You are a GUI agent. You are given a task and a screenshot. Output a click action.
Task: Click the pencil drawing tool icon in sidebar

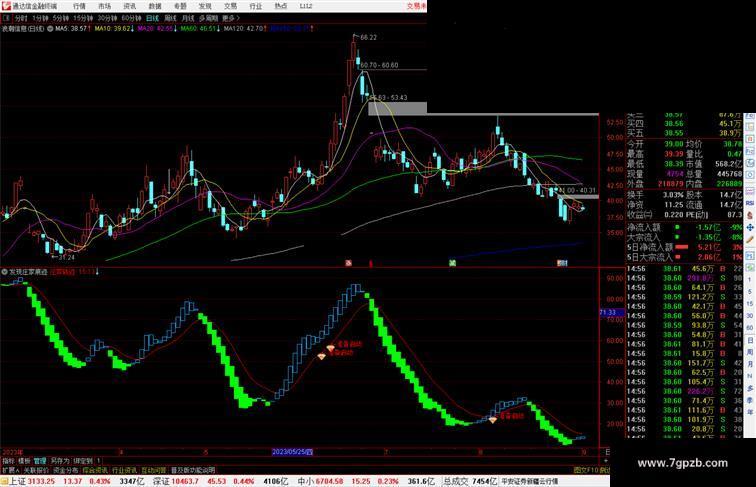coord(750,239)
